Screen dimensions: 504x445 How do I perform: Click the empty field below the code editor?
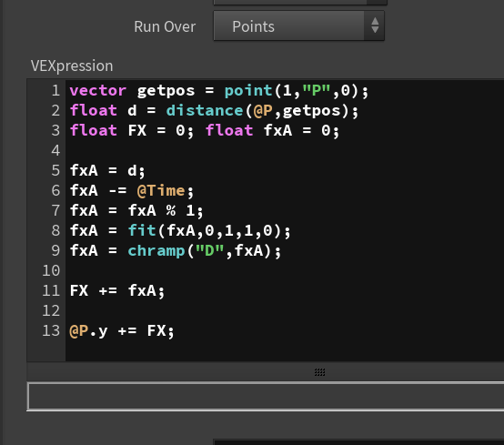pos(266,397)
